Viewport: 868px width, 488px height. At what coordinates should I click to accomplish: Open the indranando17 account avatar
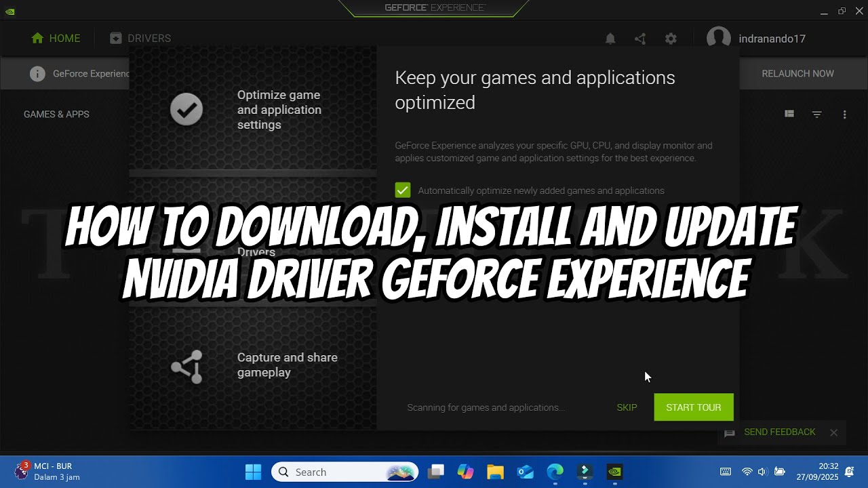719,39
